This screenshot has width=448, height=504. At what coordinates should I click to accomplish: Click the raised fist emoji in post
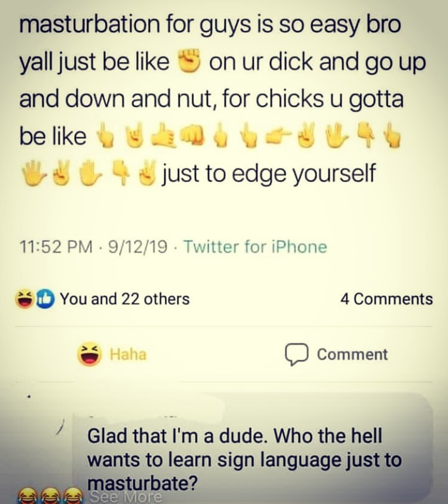click(x=189, y=61)
